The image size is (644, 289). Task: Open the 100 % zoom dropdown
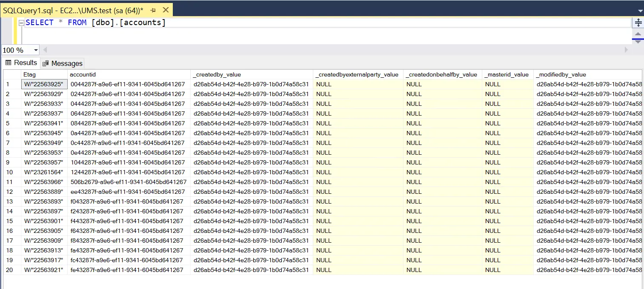(35, 50)
